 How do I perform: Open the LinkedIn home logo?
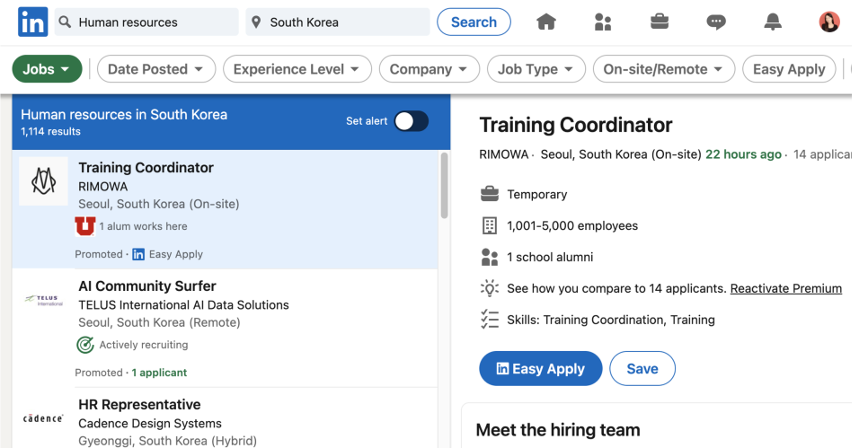pyautogui.click(x=32, y=22)
